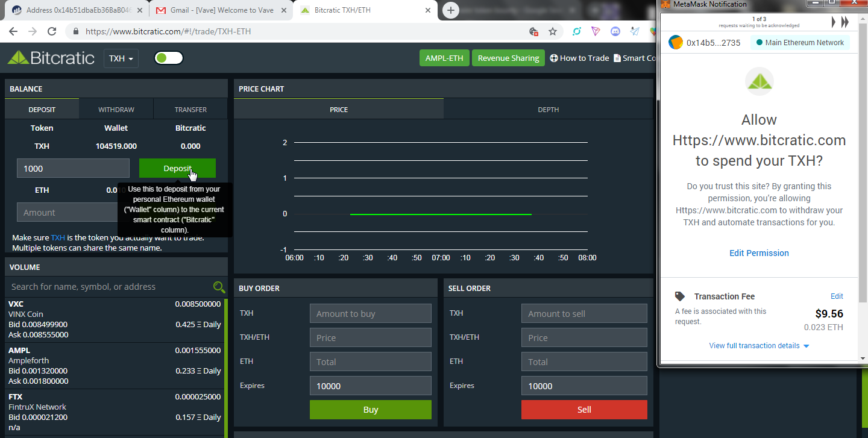Viewport: 868px width, 438px height.
Task: Click the red Sell button
Action: click(584, 410)
